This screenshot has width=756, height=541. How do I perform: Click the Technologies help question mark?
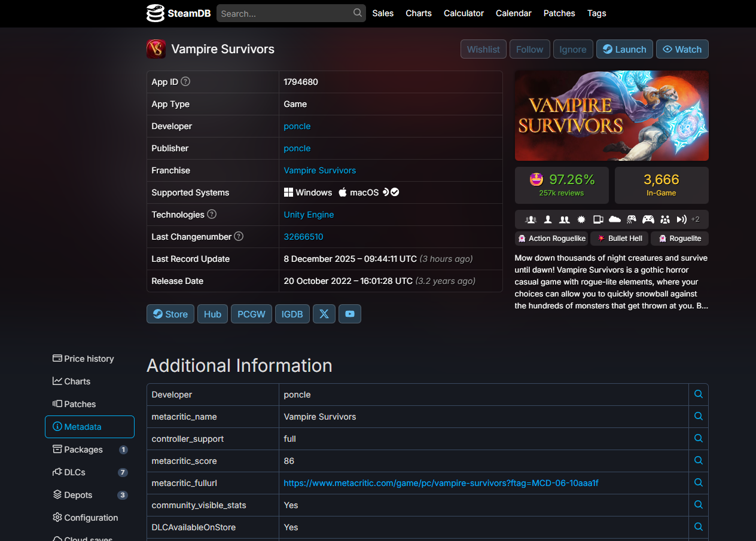coord(212,214)
